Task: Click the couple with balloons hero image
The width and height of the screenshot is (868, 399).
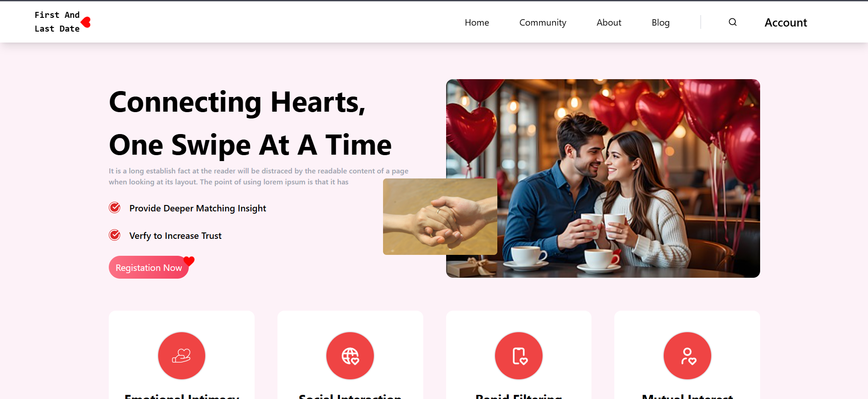Action: click(603, 178)
